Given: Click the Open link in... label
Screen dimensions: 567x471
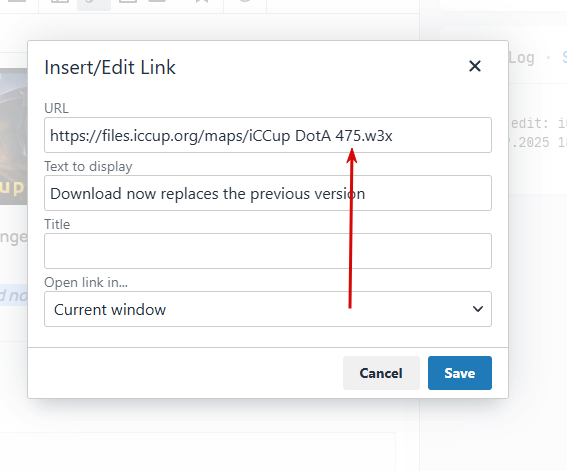Looking at the screenshot, I should point(86,282).
